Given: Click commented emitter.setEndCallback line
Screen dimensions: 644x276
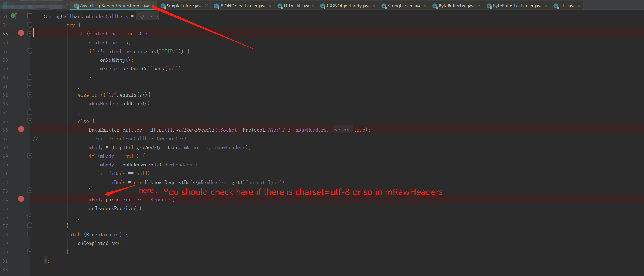Looking at the screenshot, I should [142, 139].
